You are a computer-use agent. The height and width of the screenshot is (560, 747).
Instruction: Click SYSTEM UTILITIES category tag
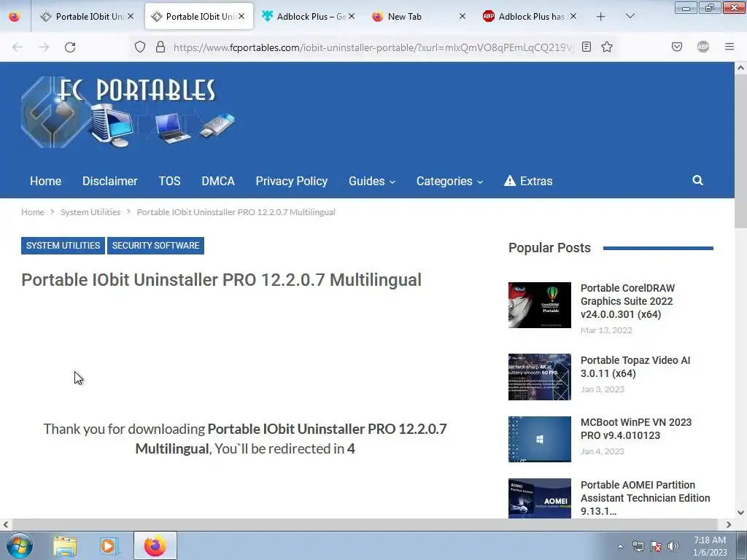point(63,246)
